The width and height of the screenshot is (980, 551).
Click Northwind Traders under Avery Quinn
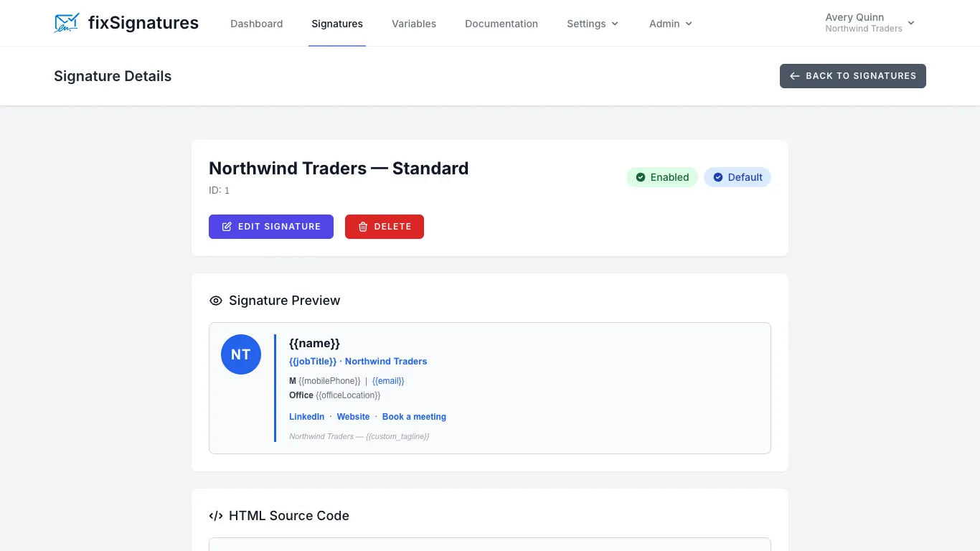point(864,29)
